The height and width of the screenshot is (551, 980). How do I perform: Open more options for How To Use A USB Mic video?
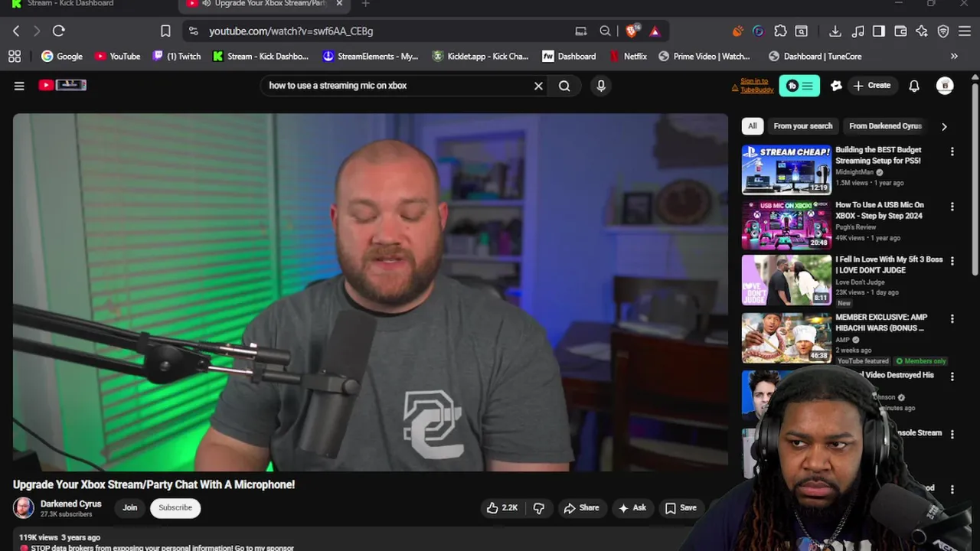(952, 207)
